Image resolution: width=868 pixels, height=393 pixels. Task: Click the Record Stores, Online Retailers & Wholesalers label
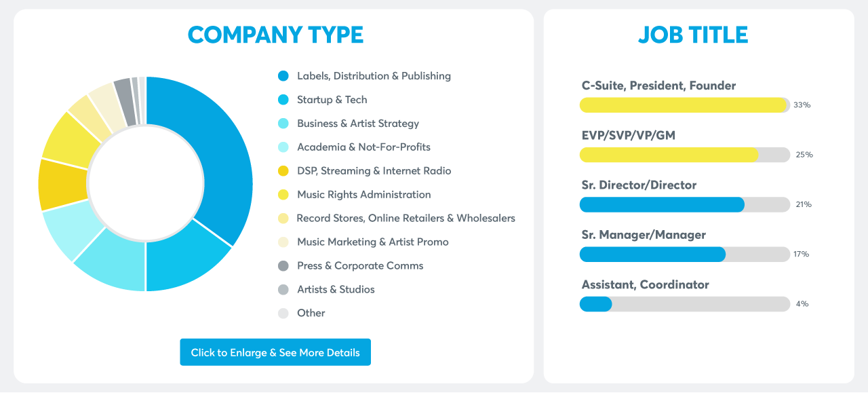click(x=406, y=219)
